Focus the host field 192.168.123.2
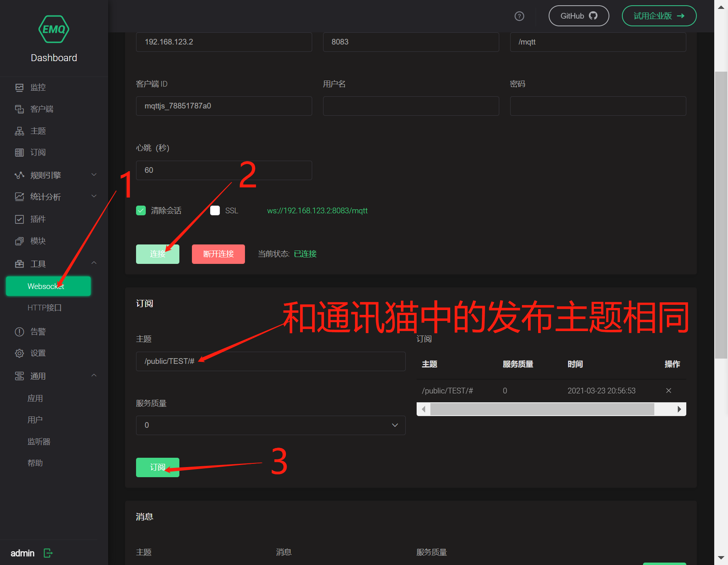 224,42
